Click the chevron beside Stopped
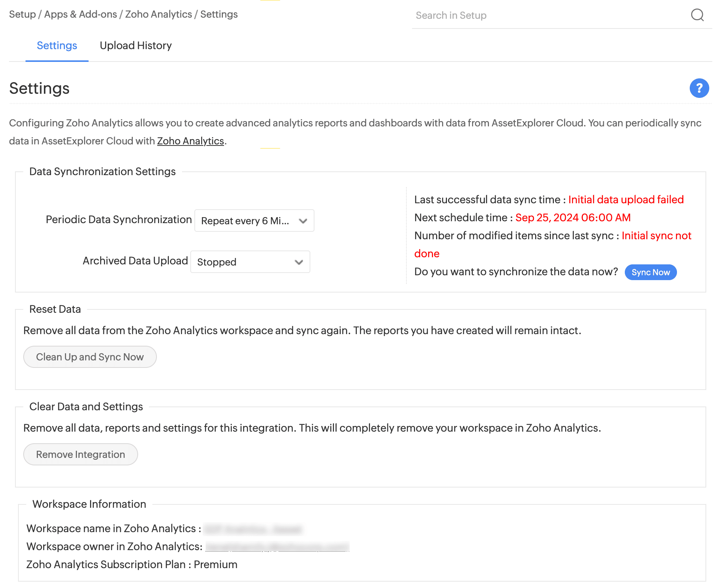Screen dimensions: 713x588 pos(299,262)
